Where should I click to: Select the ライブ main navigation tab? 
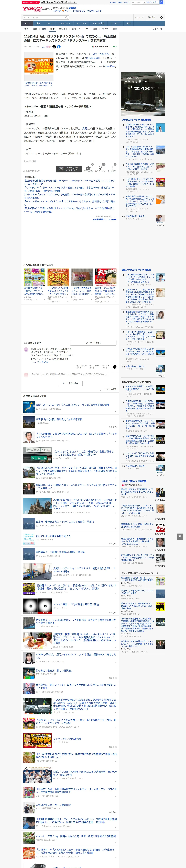pyautogui.click(x=49, y=24)
